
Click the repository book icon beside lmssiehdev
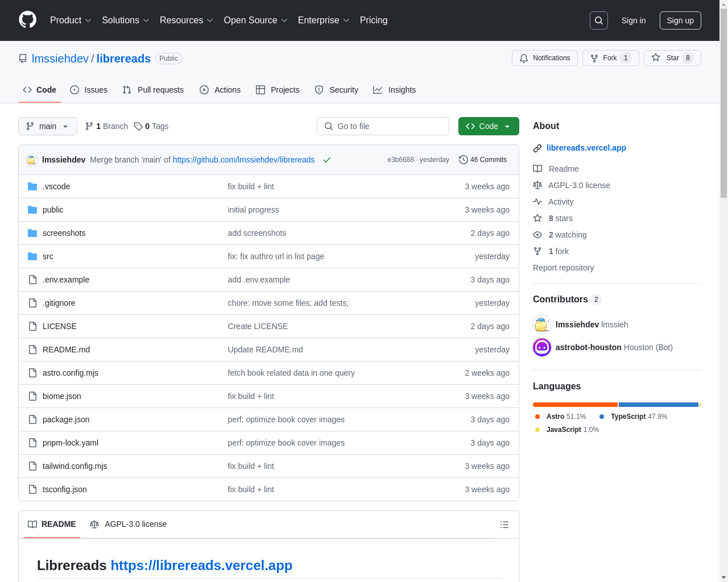[x=23, y=59]
